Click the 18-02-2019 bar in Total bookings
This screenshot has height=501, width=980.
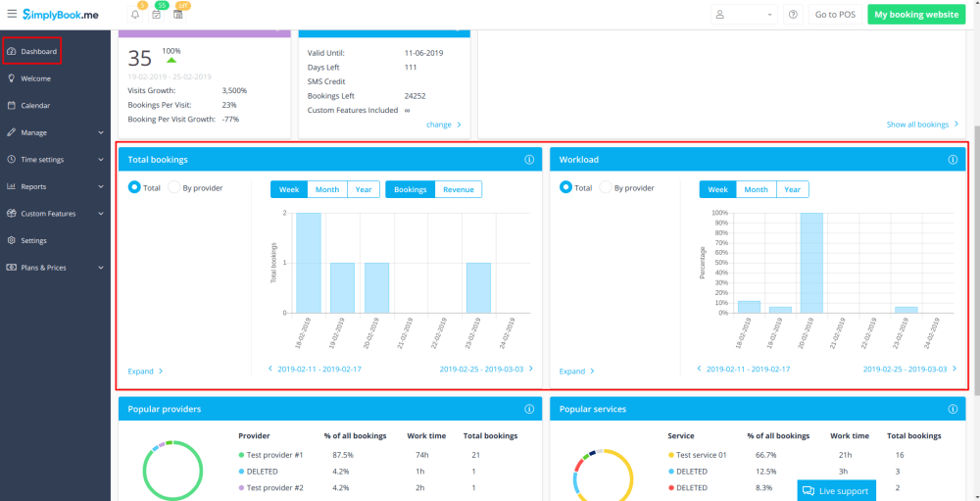tap(309, 263)
